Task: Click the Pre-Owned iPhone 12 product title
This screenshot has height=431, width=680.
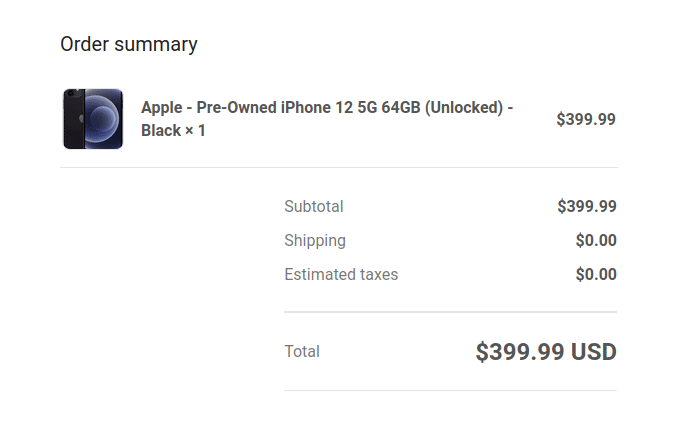Action: point(327,108)
